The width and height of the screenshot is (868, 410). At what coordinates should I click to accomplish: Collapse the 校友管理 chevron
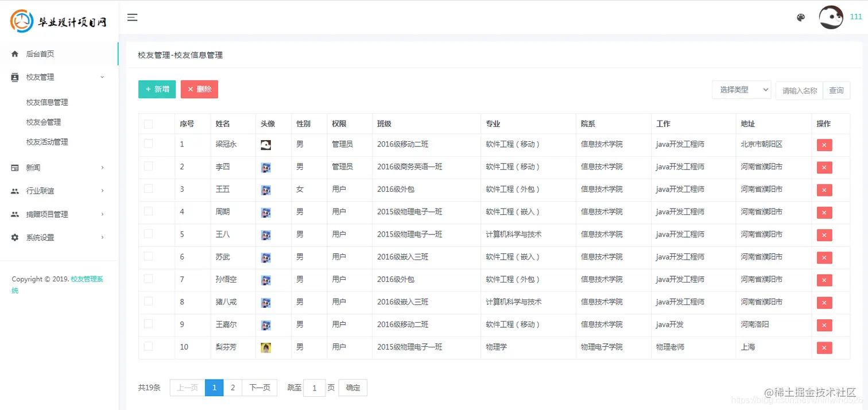[102, 77]
